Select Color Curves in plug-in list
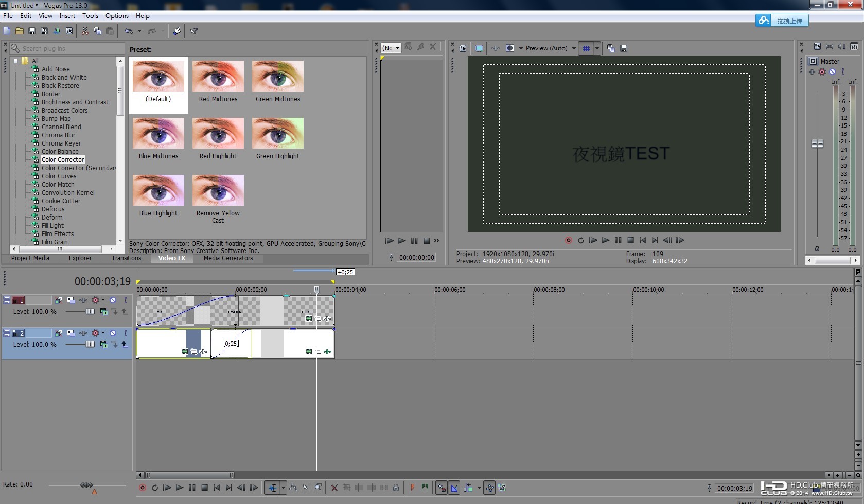864x504 pixels. click(x=59, y=176)
